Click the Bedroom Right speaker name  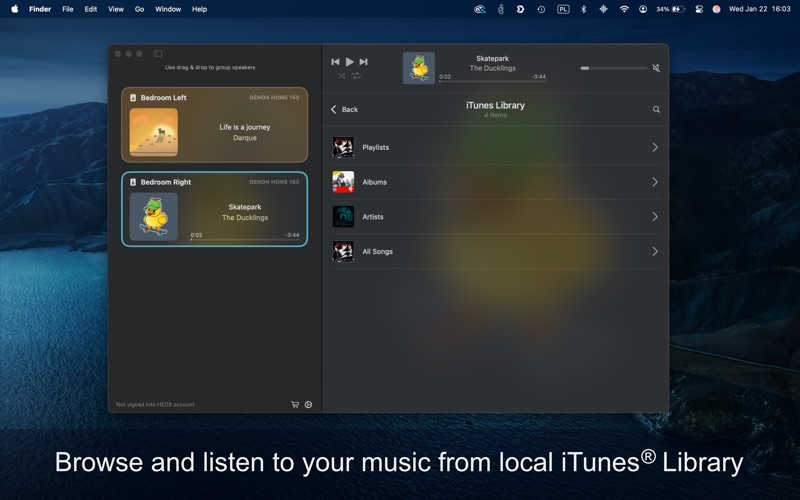pos(166,182)
